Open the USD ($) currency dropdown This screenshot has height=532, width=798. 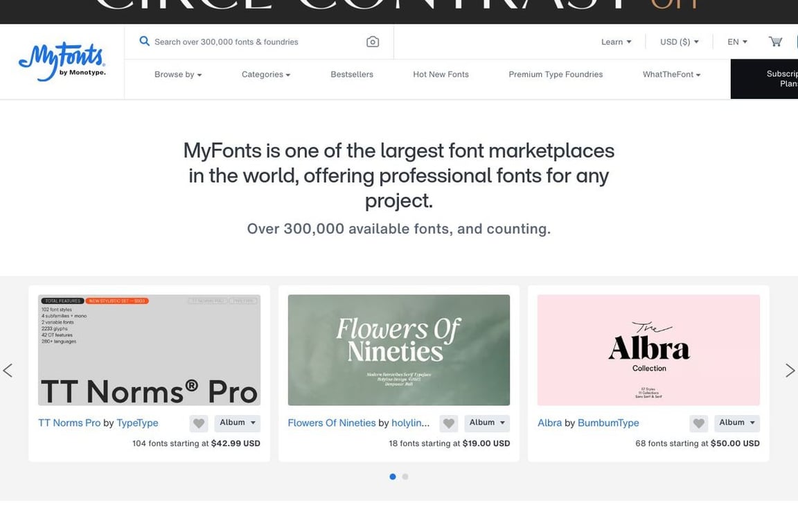[x=680, y=42]
